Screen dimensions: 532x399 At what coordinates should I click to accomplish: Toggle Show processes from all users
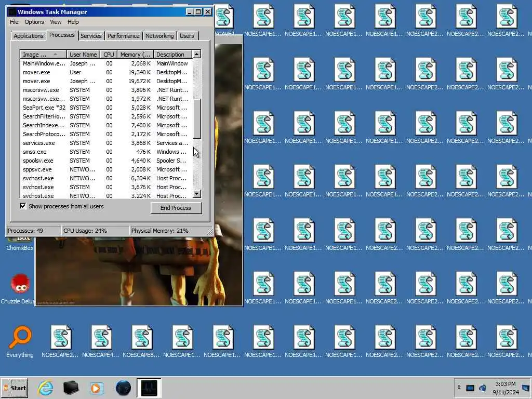[x=23, y=206]
